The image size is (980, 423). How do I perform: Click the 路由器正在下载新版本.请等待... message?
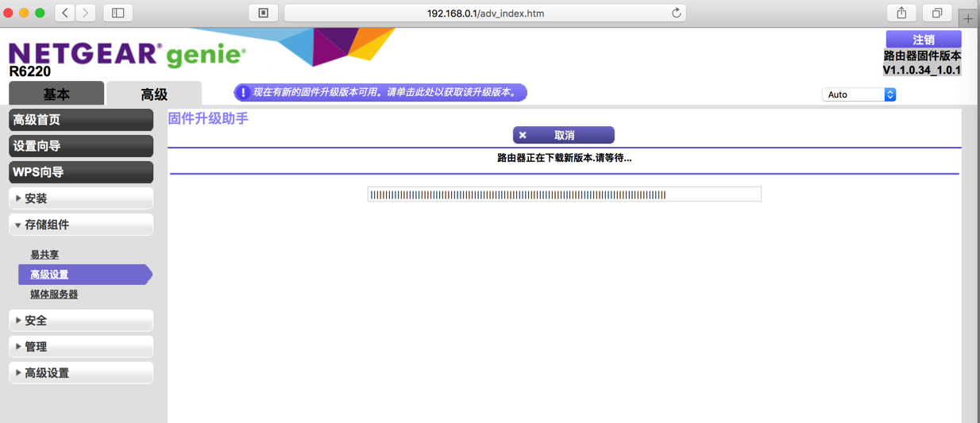(565, 158)
